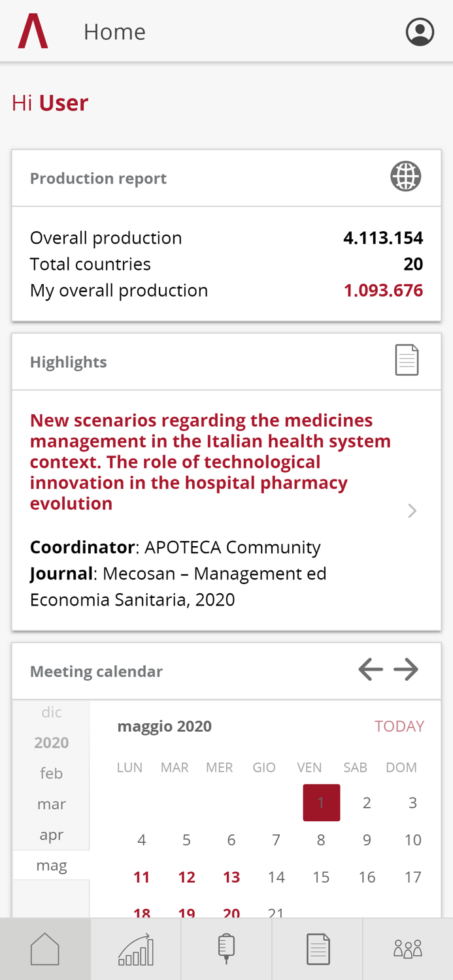Image resolution: width=453 pixels, height=980 pixels.
Task: Open the community section via people icon
Action: tap(407, 949)
